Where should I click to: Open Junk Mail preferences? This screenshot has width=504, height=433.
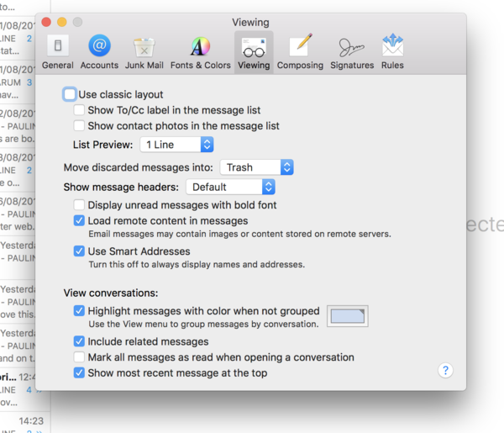coord(144,52)
